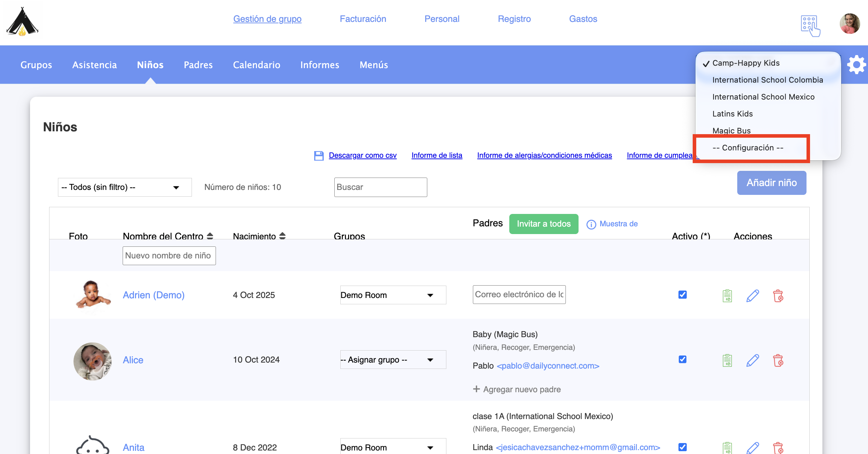Edit Alice with the pencil icon
The height and width of the screenshot is (454, 868).
click(752, 360)
